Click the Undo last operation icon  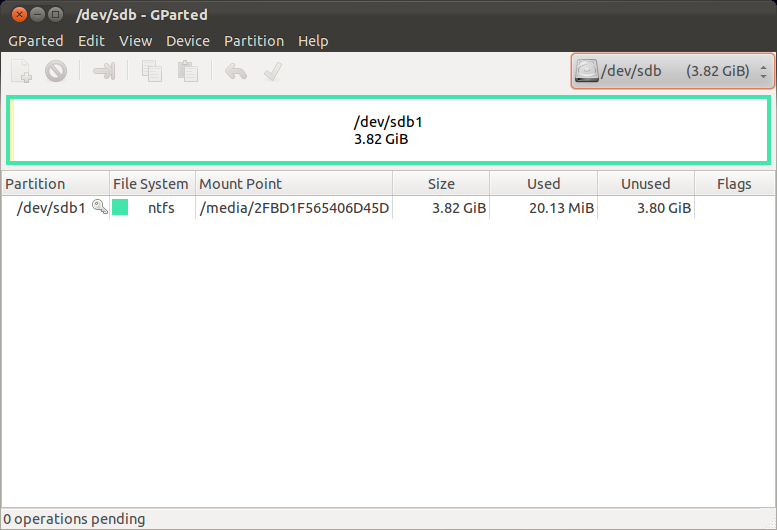click(235, 71)
